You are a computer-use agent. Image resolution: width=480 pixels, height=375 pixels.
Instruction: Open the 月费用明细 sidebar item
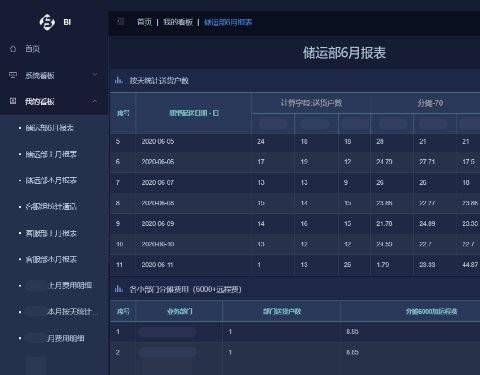[x=66, y=338]
